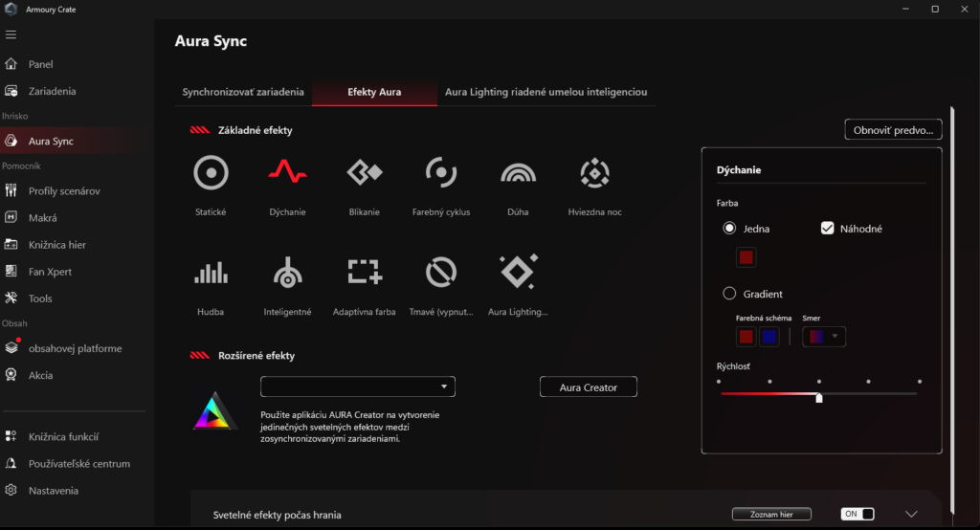980x530 pixels.
Task: Select the Statické lighting effect icon
Action: point(211,172)
